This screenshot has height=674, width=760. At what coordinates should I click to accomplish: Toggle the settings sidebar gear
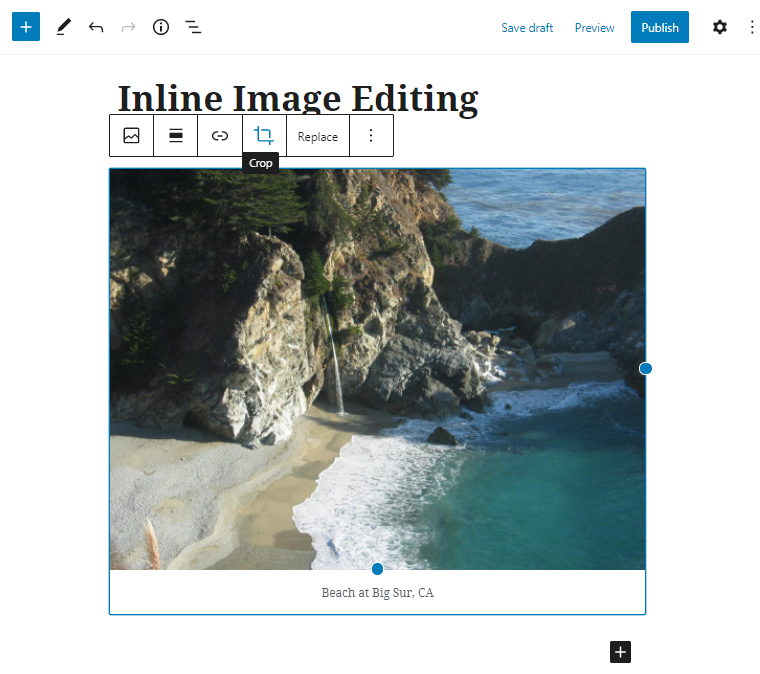tap(720, 27)
